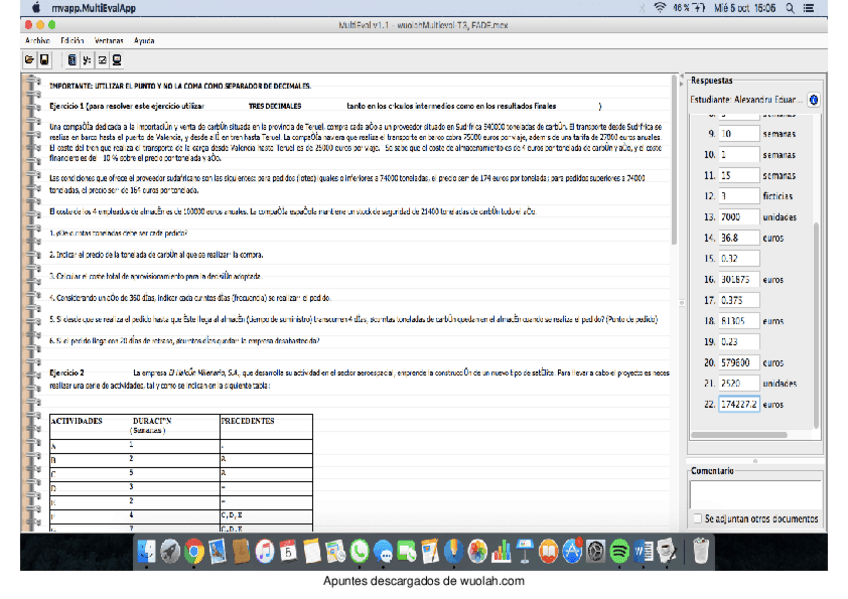Image resolution: width=848 pixels, height=599 pixels.
Task: Click answer field 10 in semanas
Action: pyautogui.click(x=739, y=155)
